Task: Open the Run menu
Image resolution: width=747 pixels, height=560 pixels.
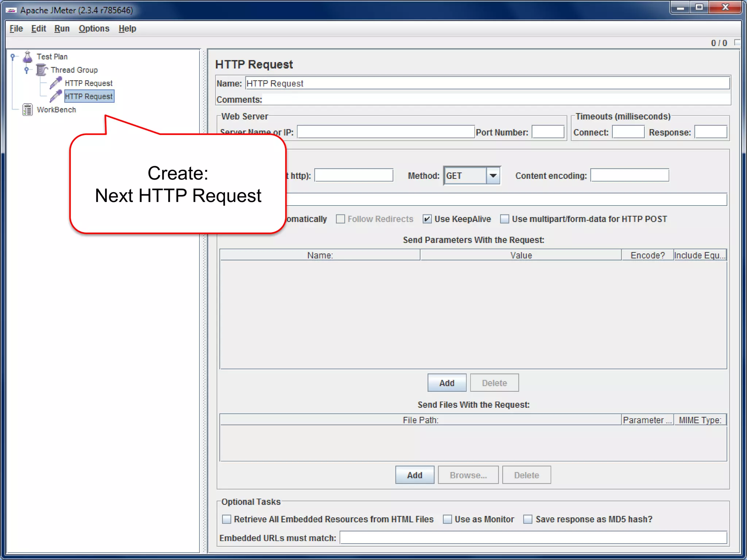Action: [62, 28]
